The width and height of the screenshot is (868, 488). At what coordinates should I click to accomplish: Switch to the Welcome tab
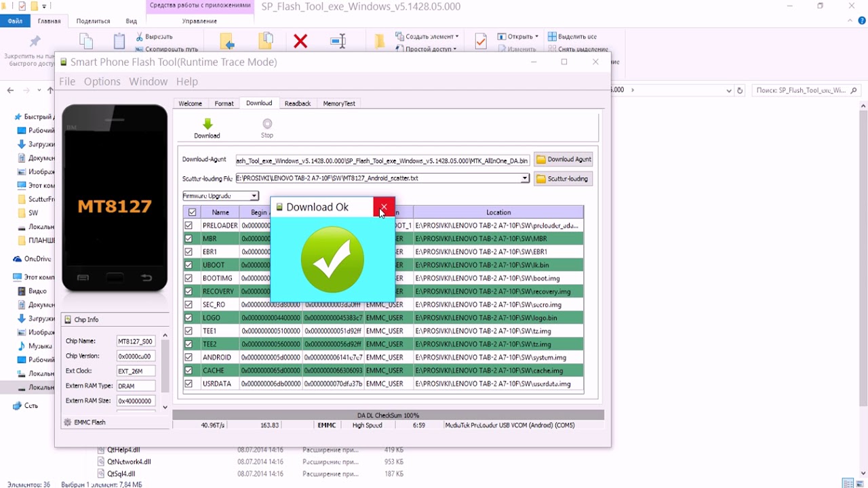191,104
